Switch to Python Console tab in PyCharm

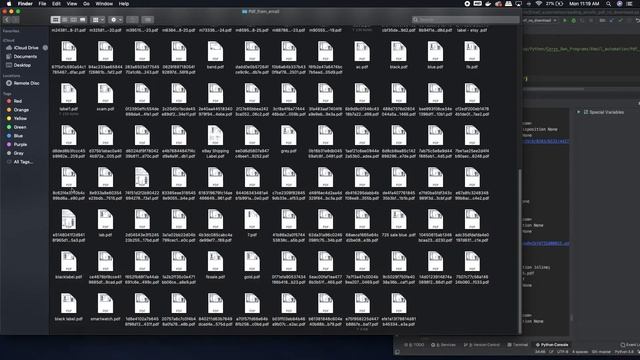pos(551,345)
